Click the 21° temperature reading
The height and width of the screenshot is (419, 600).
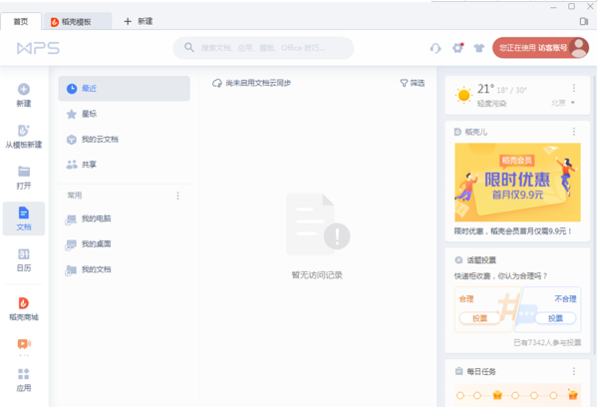click(x=485, y=89)
